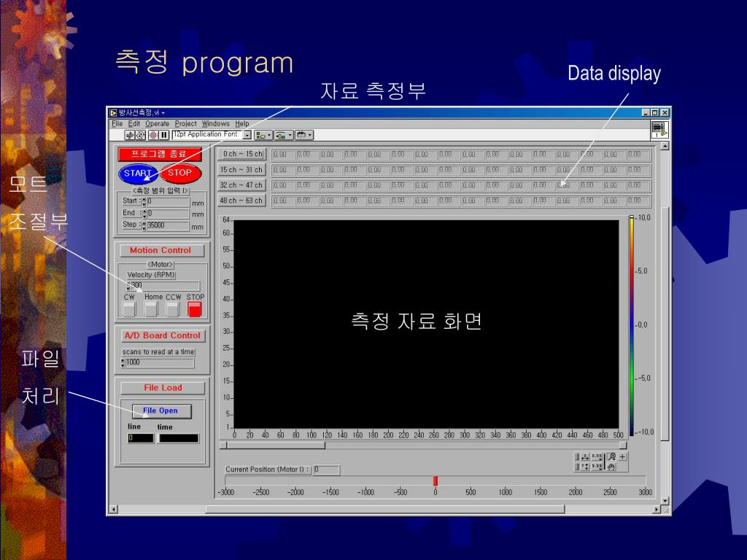The width and height of the screenshot is (747, 560).
Task: Open the Align Objects toolbar menu
Action: pyautogui.click(x=263, y=135)
